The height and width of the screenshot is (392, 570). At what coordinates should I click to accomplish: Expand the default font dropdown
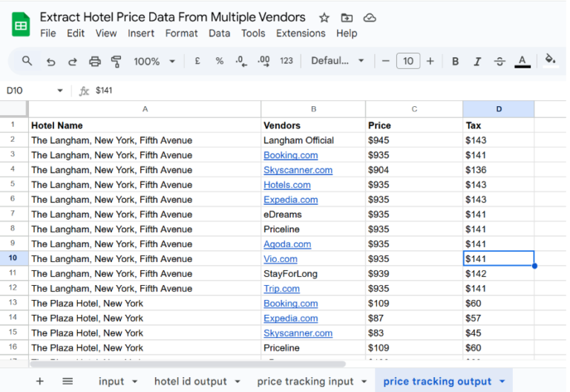(338, 62)
